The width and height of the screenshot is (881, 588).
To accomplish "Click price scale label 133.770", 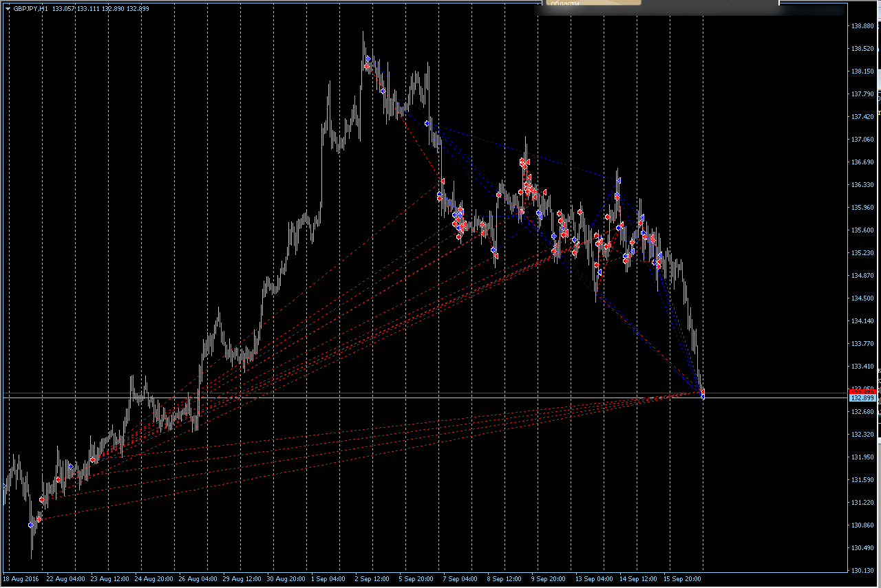I will 862,344.
